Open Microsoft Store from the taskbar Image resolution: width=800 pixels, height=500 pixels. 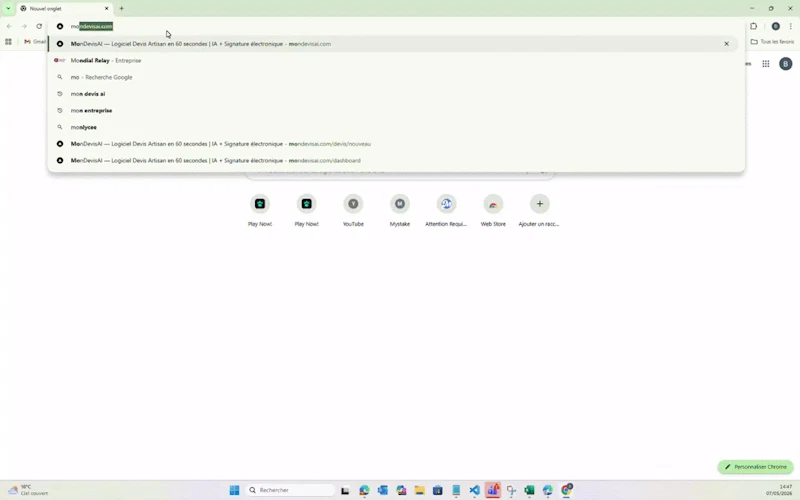coord(438,490)
